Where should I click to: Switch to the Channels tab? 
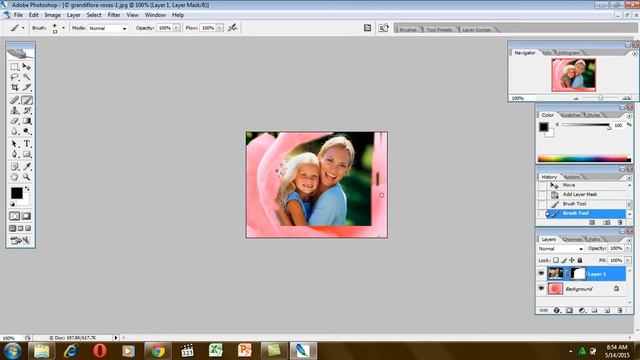pos(571,239)
